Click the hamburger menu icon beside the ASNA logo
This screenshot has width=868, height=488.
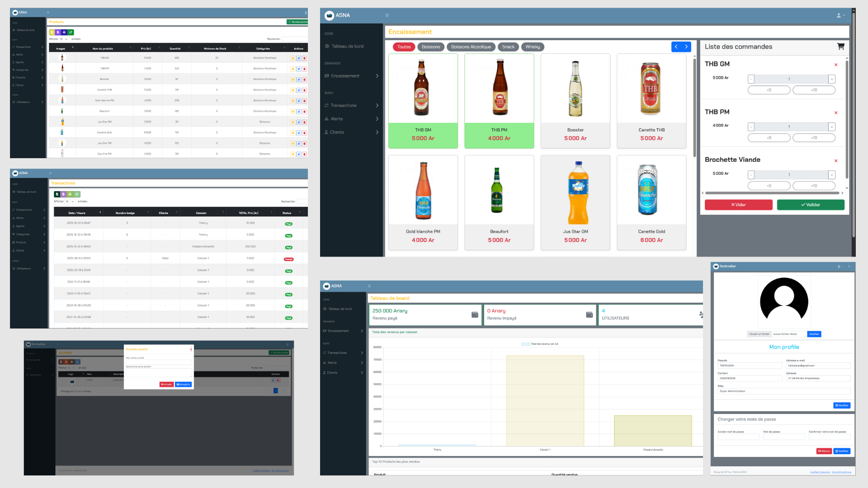click(x=387, y=15)
